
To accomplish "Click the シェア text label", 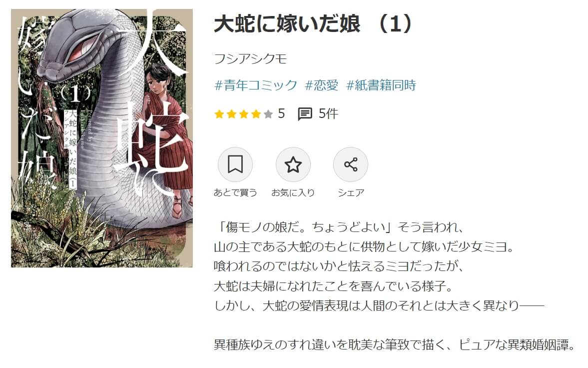I will pos(351,192).
